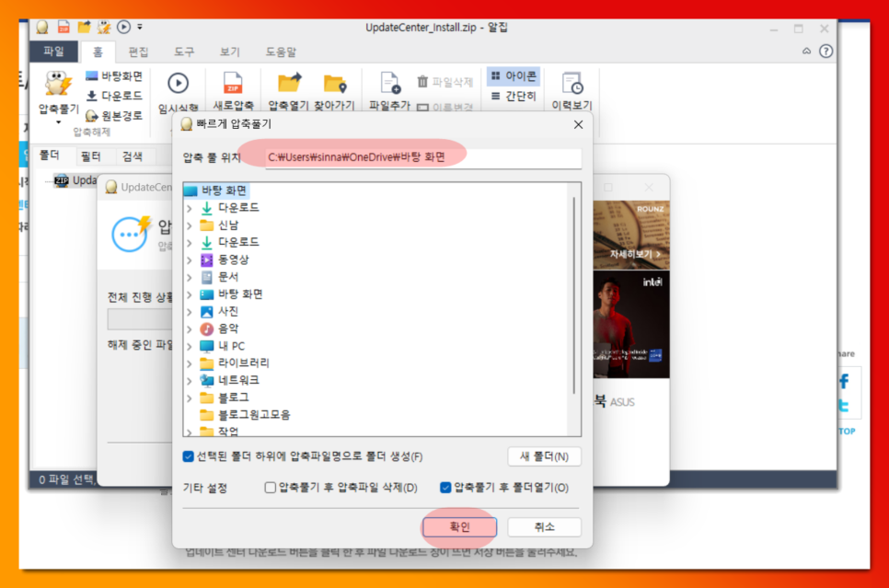Confirm extraction with 확인 button
This screenshot has width=889, height=588.
coord(460,526)
